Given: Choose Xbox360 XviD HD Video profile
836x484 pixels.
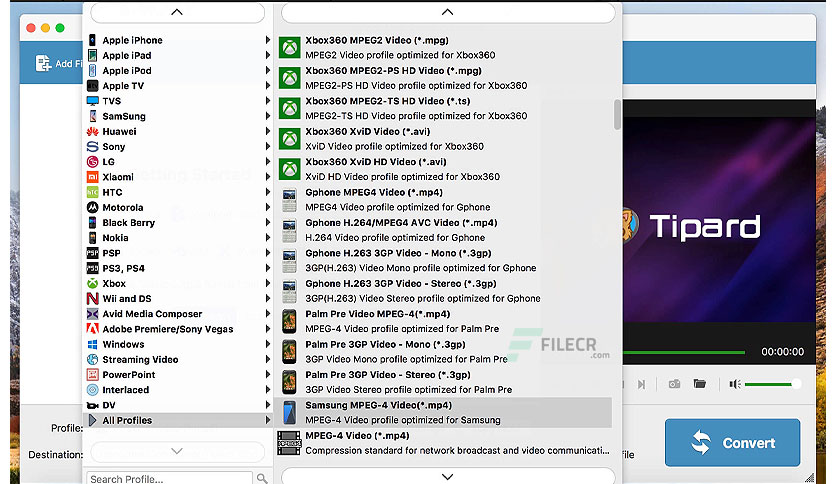Looking at the screenshot, I should (x=445, y=169).
